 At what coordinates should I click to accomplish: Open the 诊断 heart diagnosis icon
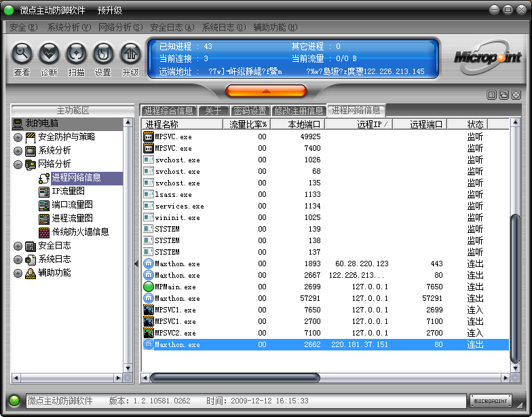click(49, 53)
